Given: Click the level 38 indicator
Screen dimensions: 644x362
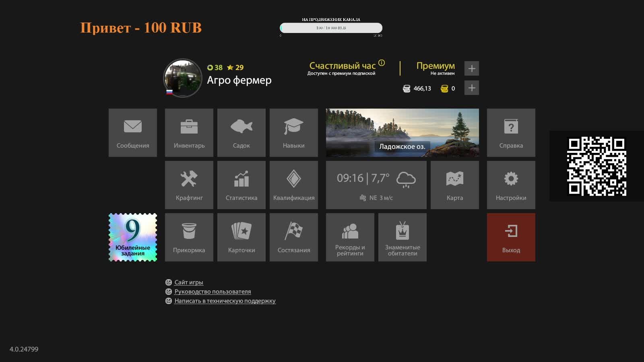Looking at the screenshot, I should (215, 68).
